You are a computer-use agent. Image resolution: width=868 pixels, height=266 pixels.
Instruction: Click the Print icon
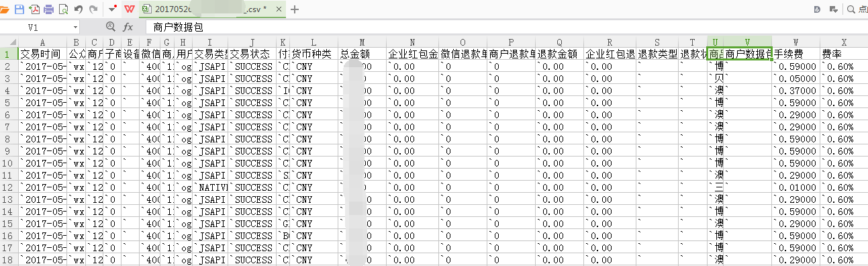point(48,9)
